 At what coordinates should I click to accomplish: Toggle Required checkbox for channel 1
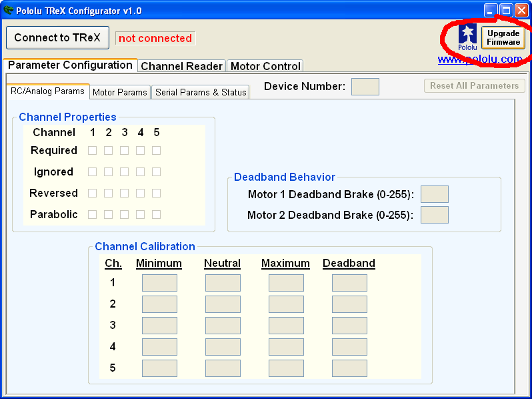tap(93, 151)
